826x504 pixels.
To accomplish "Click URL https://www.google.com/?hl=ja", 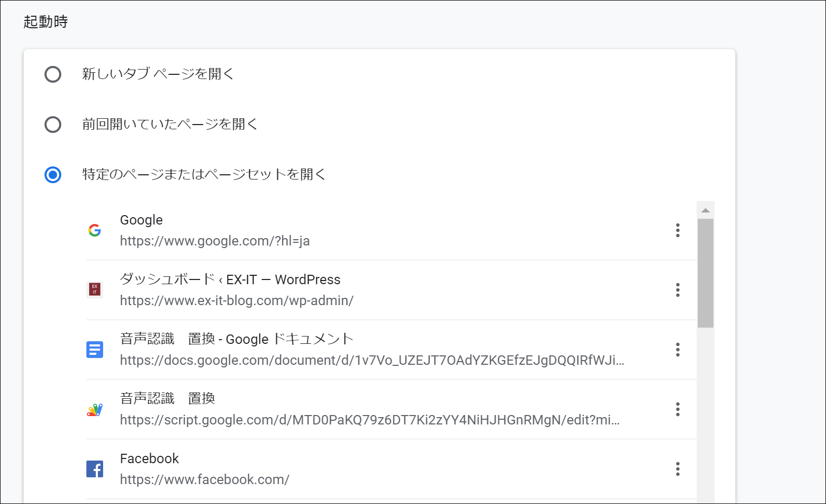I will click(215, 241).
